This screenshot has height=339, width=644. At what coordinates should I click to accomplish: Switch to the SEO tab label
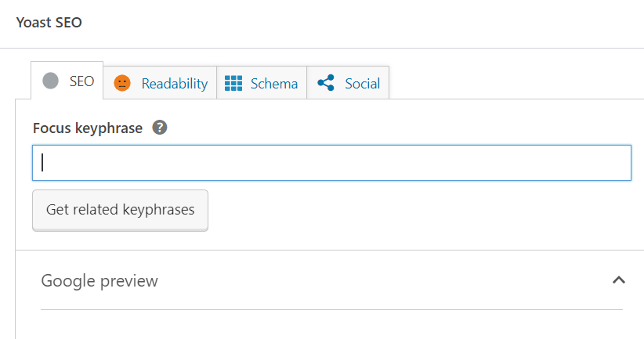tap(81, 81)
